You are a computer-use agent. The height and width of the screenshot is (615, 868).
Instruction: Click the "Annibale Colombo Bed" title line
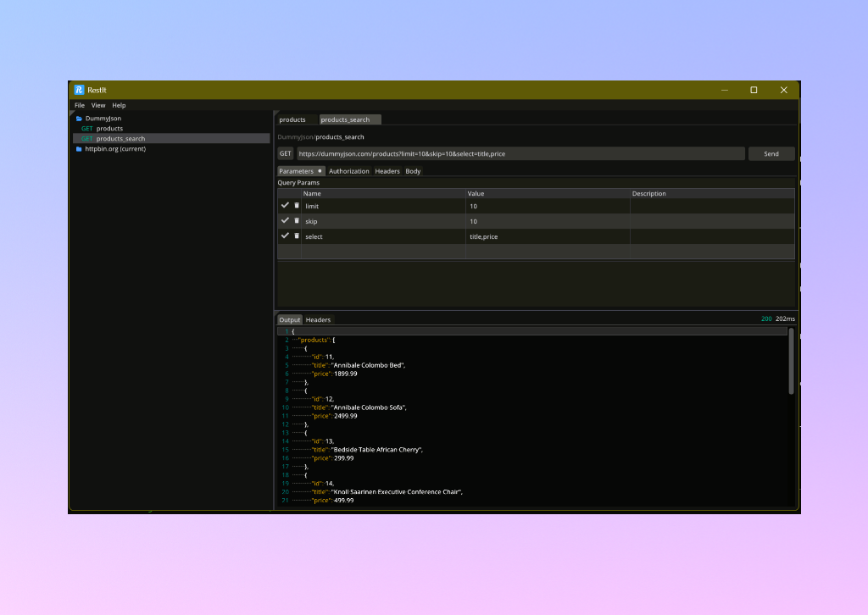click(x=359, y=365)
